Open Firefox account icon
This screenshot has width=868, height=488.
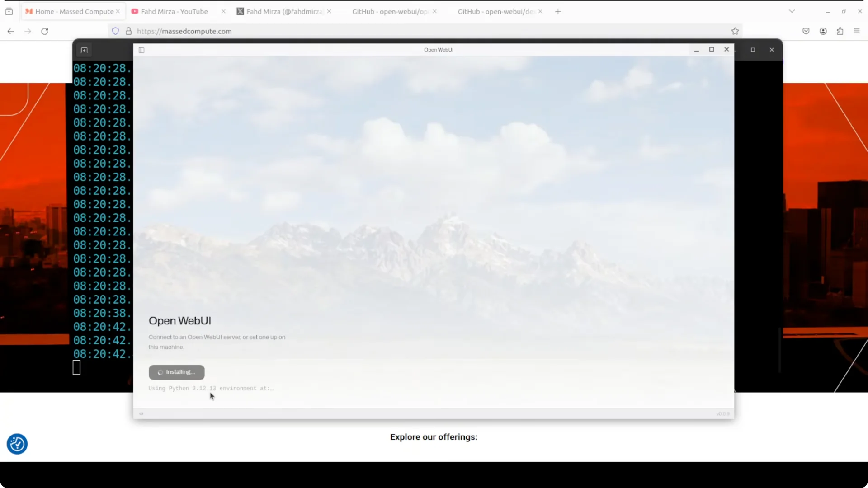point(823,31)
